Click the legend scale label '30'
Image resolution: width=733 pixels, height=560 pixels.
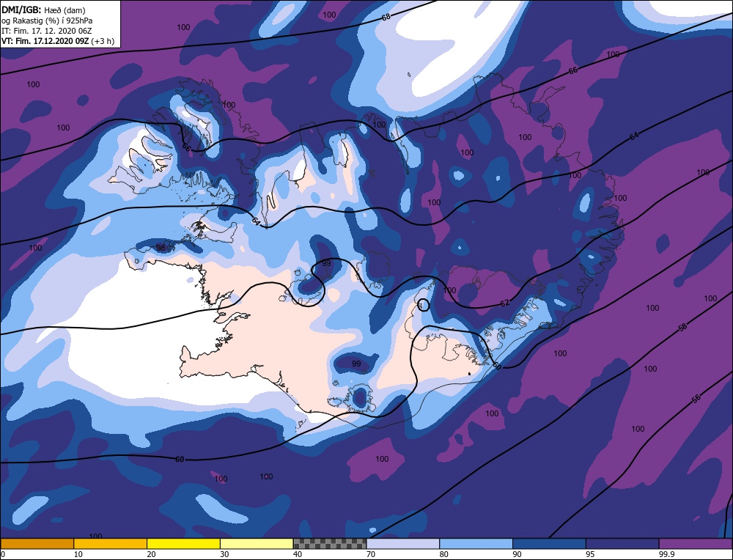[224, 554]
